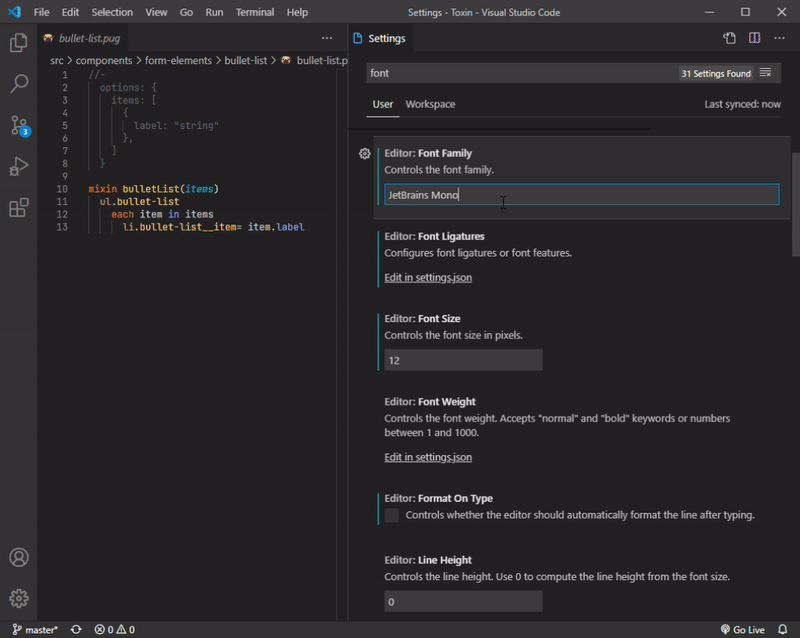Screen dimensions: 800x638
Task: Start Go Live server
Action: 742,630
